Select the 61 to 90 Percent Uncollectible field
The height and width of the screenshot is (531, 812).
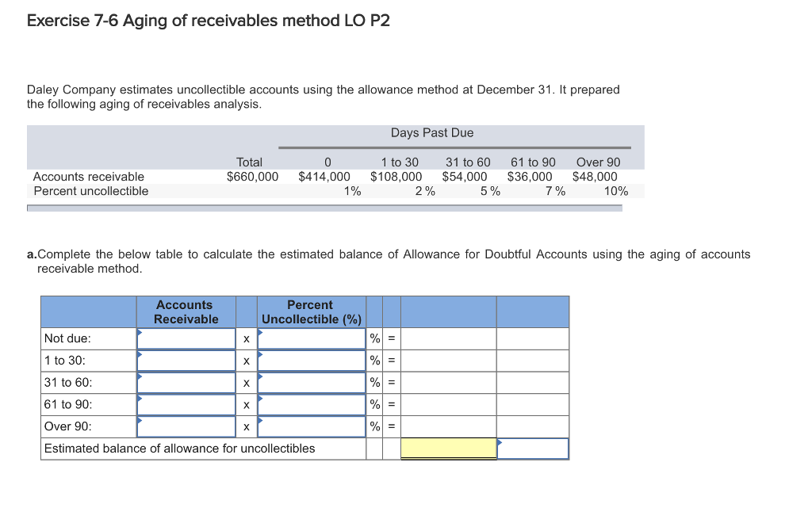(310, 404)
